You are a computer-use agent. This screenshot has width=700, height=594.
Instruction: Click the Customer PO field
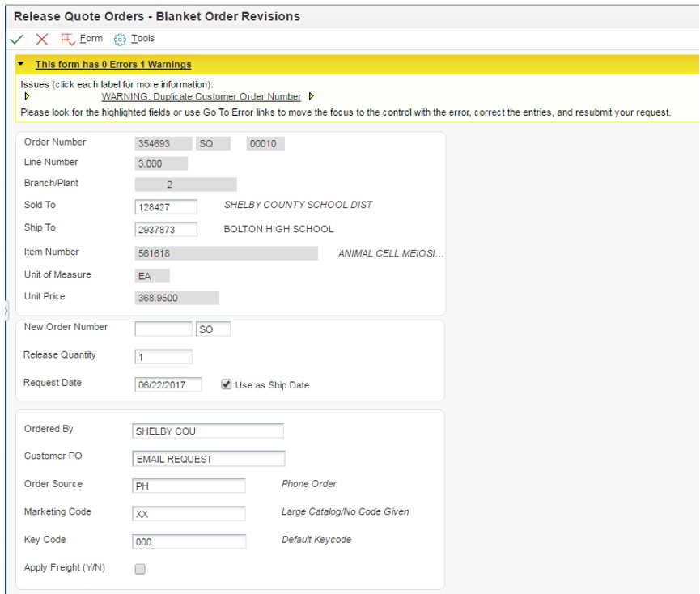click(x=209, y=459)
